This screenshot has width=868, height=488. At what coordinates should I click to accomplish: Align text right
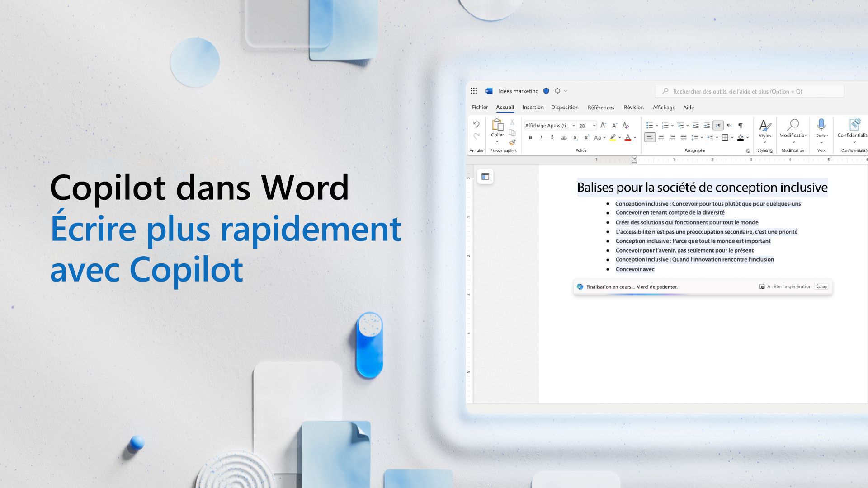(672, 137)
